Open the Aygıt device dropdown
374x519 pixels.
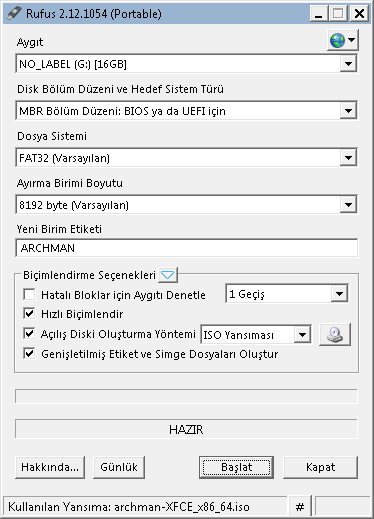[186, 64]
